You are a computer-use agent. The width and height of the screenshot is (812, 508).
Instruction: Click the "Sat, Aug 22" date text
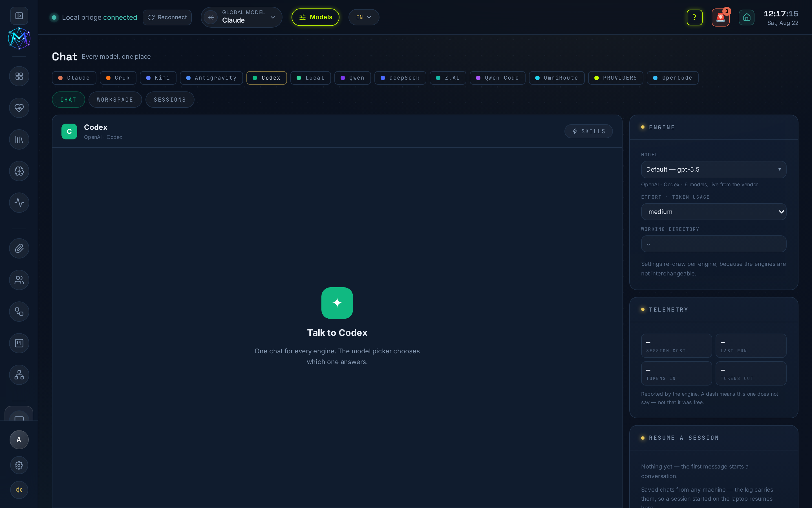point(783,23)
